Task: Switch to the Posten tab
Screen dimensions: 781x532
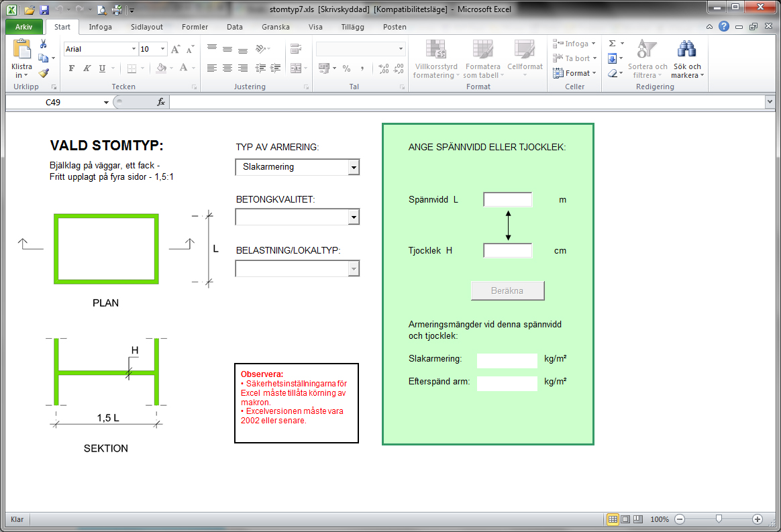Action: point(395,27)
